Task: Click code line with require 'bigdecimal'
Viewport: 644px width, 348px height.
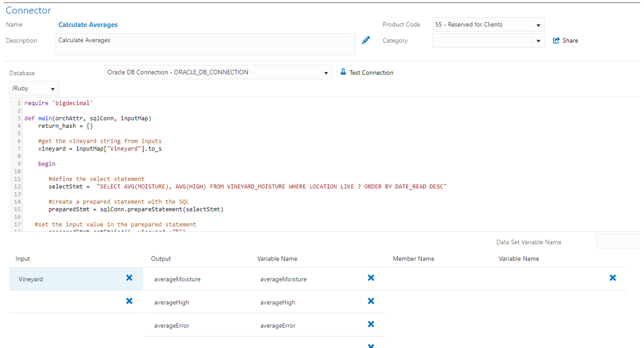Action: (59, 103)
